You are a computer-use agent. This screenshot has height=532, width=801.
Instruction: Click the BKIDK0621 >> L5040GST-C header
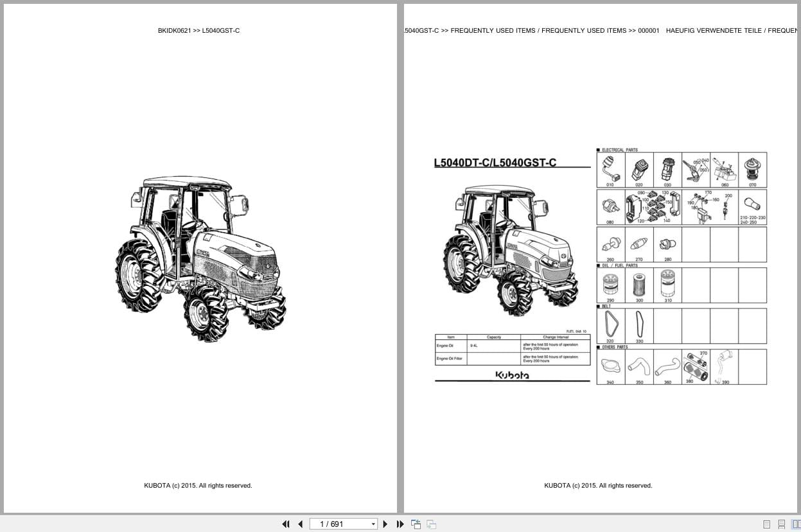click(198, 30)
